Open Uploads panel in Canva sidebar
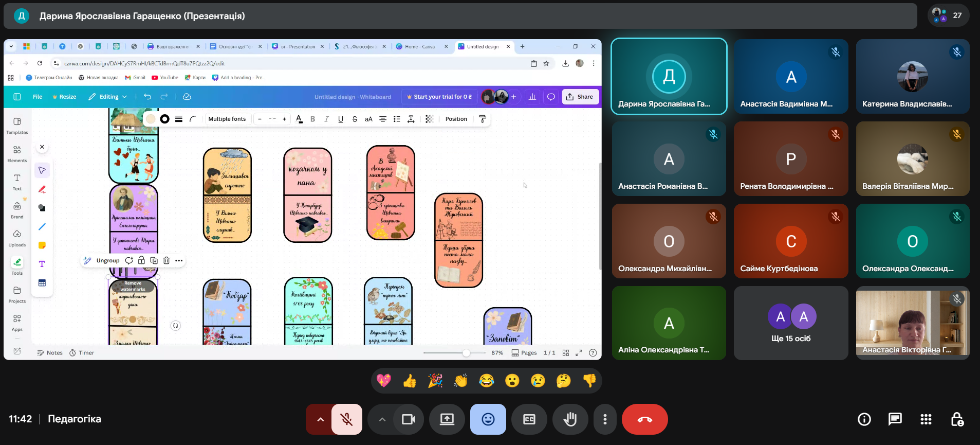Image resolution: width=980 pixels, height=445 pixels. [17, 238]
